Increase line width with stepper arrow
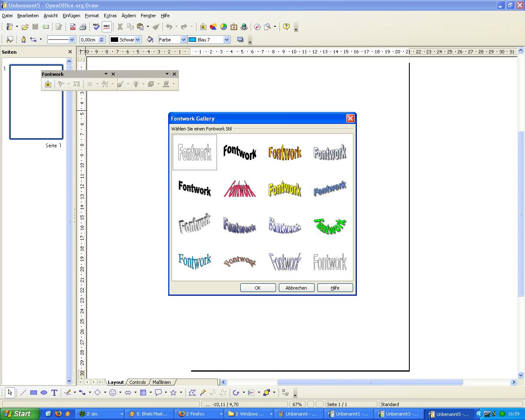Viewport: 525px width, 420px height. pyautogui.click(x=102, y=38)
